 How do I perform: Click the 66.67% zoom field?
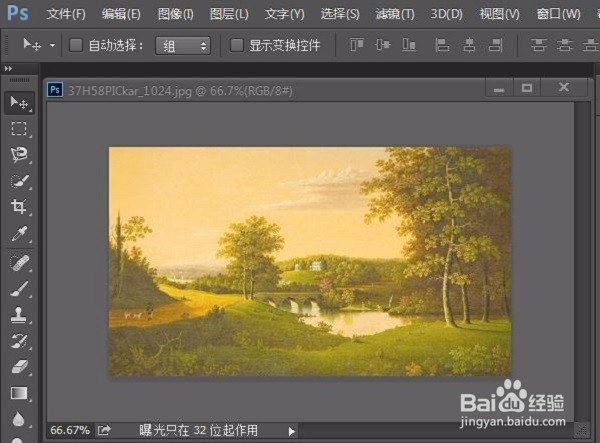(x=70, y=430)
